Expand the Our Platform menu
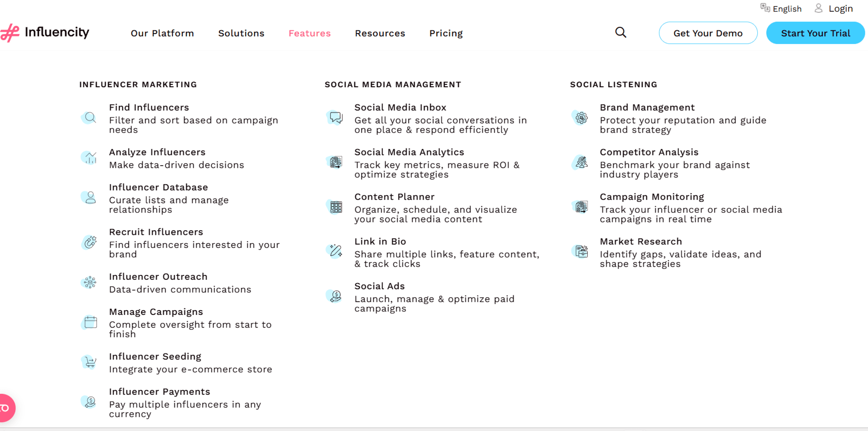Viewport: 868px width, 431px height. click(162, 33)
